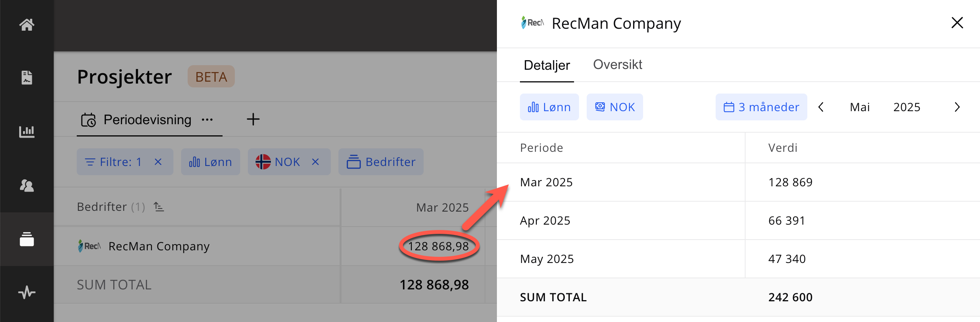Add a new view with the plus icon
The width and height of the screenshot is (980, 322).
pyautogui.click(x=253, y=119)
